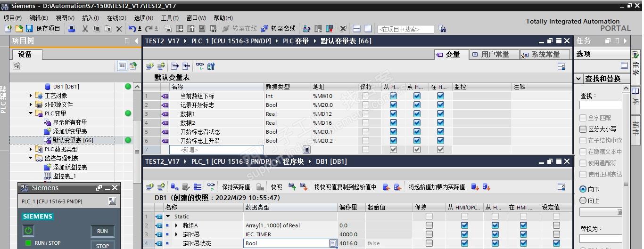This screenshot has width=644, height=249.
Task: Click Import tags icon in tag table toolbar
Action: (186, 66)
